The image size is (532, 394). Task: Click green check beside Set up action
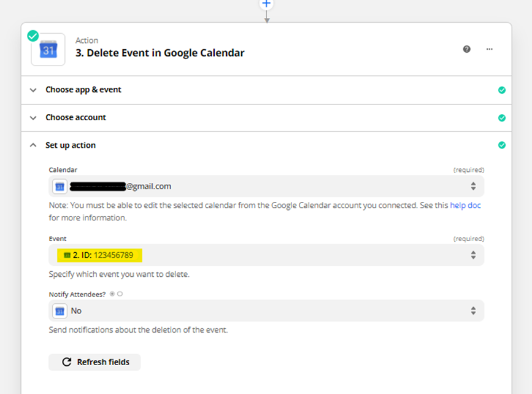click(x=502, y=145)
